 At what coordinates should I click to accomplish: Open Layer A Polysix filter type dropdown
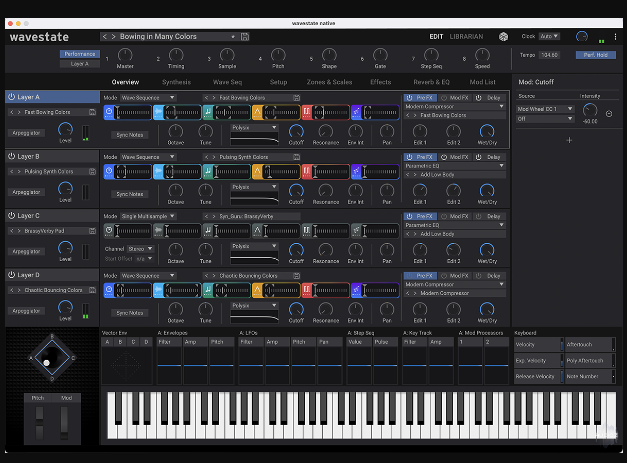click(254, 128)
